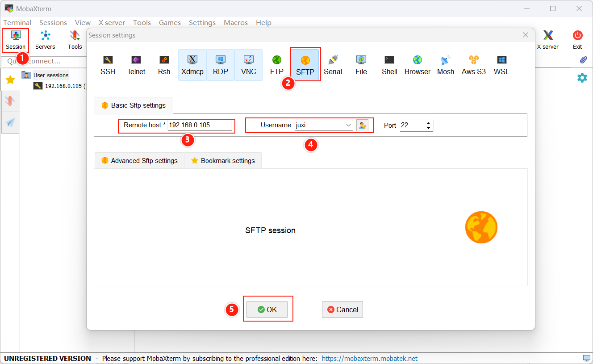Choose the Browser session type
The image size is (593, 364).
418,65
